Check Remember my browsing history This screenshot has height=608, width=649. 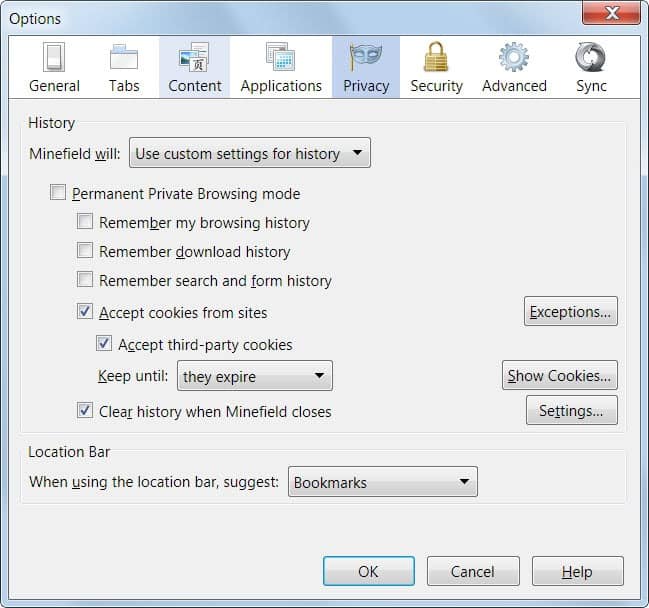click(85, 221)
